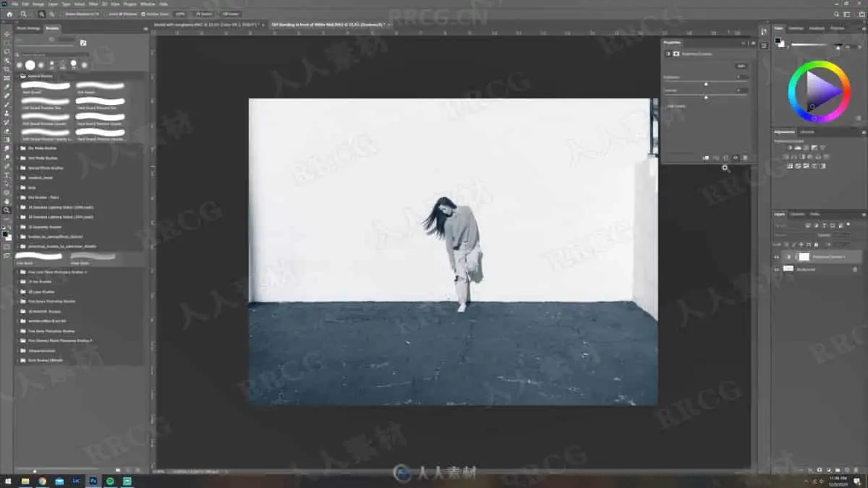Select the Horizontal Type tool
This screenshot has height=488, width=868.
click(7, 174)
